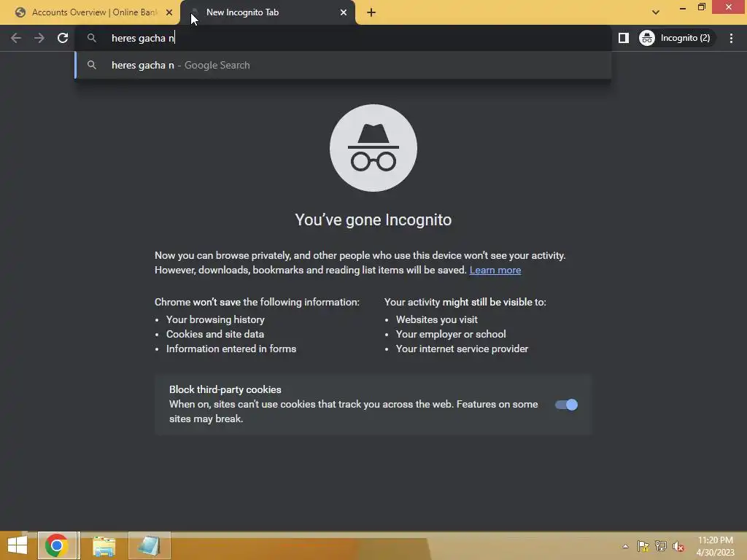Screen dimensions: 747x560
Task: Show hidden tray icons arrow
Action: pos(625,546)
